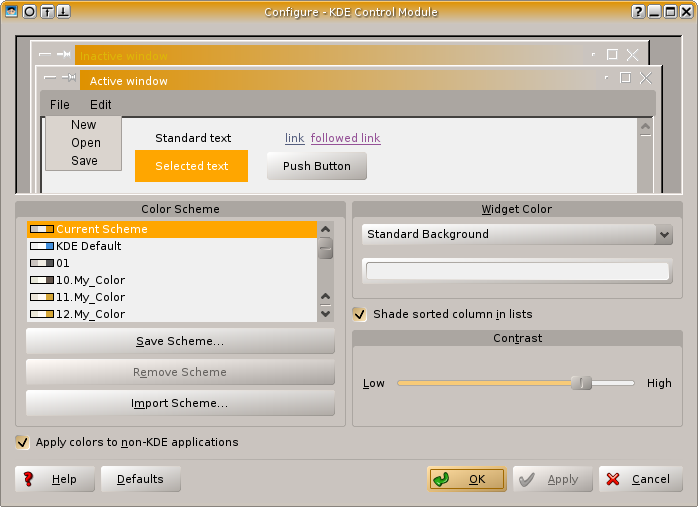
Task: Click the Defaults button
Action: tap(141, 479)
